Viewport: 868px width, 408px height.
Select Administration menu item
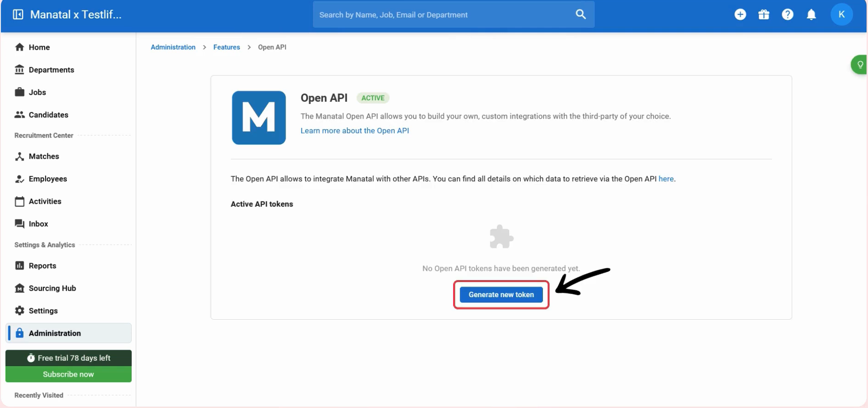tap(69, 333)
